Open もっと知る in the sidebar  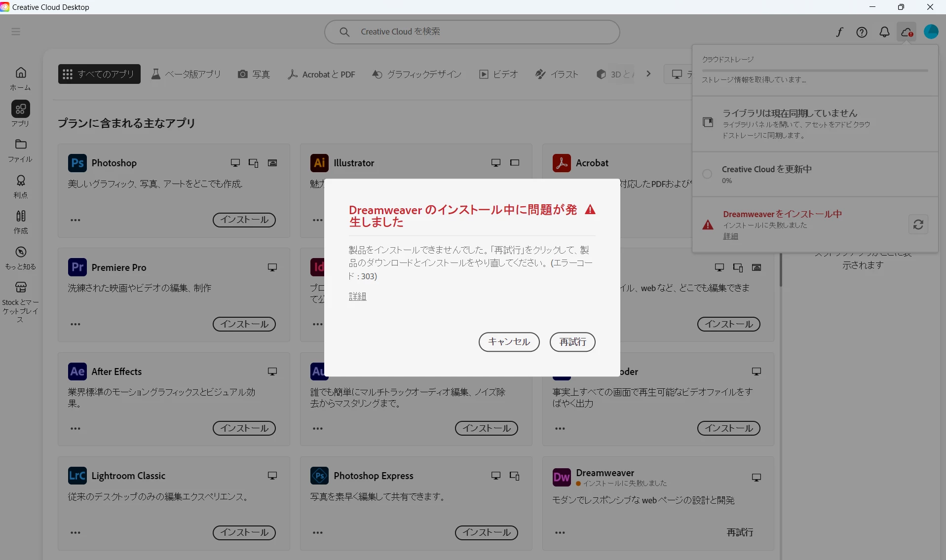pos(21,258)
